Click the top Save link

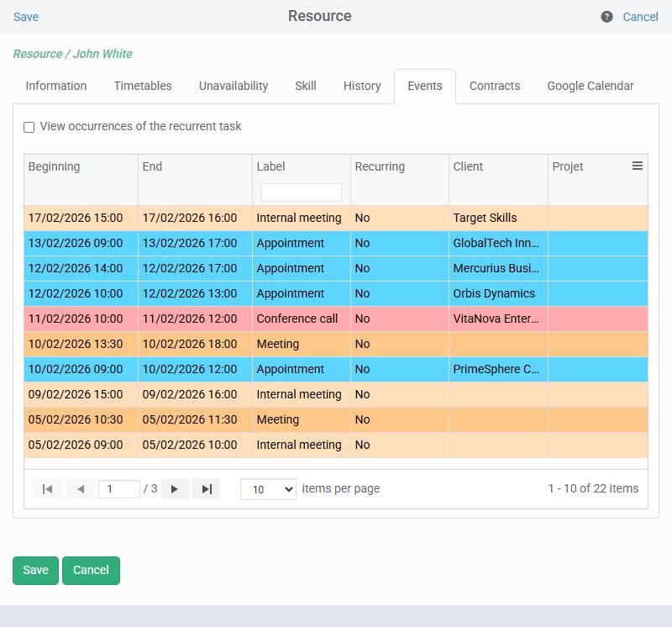[x=26, y=17]
